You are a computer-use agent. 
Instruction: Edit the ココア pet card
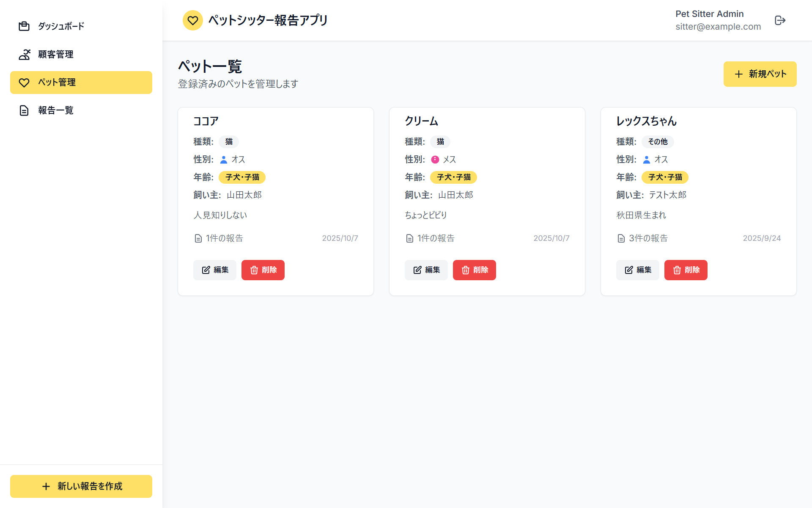215,270
